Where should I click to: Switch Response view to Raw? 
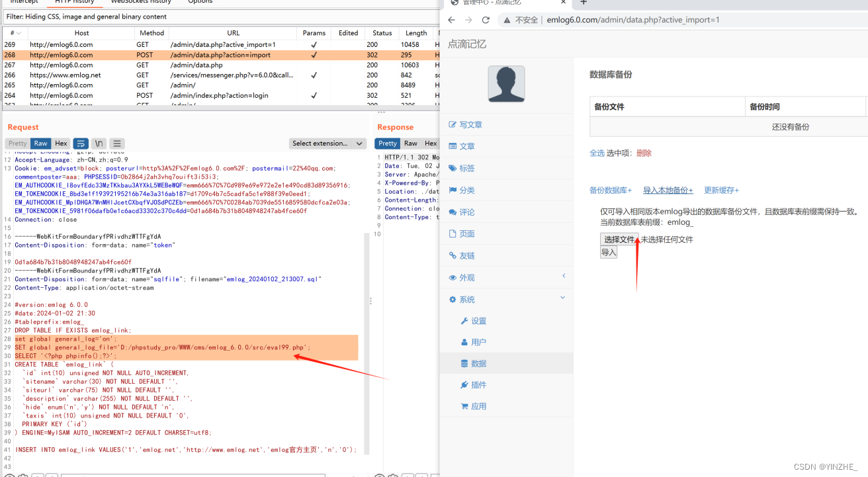411,144
